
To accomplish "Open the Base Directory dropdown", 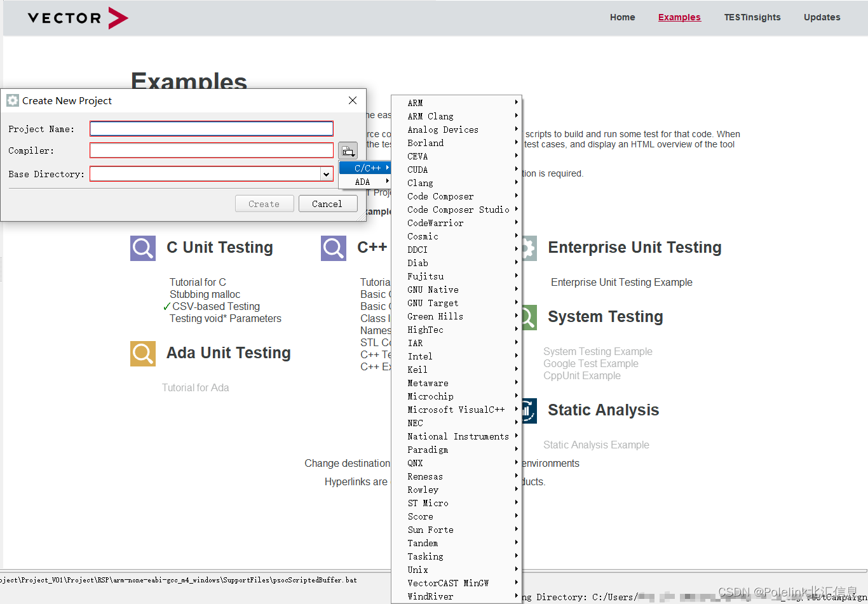I will coord(327,174).
